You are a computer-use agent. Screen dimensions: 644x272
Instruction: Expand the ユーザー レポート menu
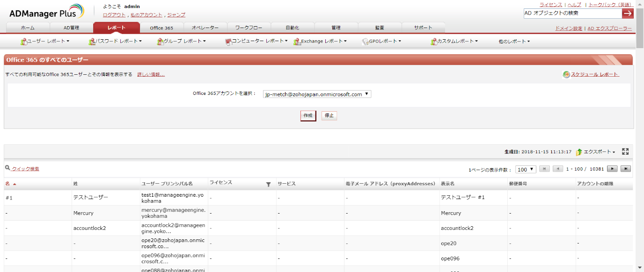(x=45, y=41)
